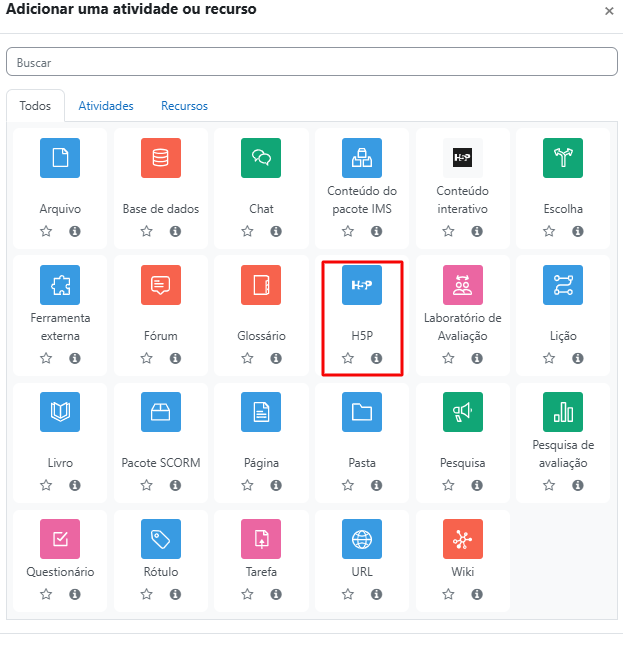Mark Wiki as favorite with star
Image resolution: width=623 pixels, height=648 pixels.
[x=448, y=594]
